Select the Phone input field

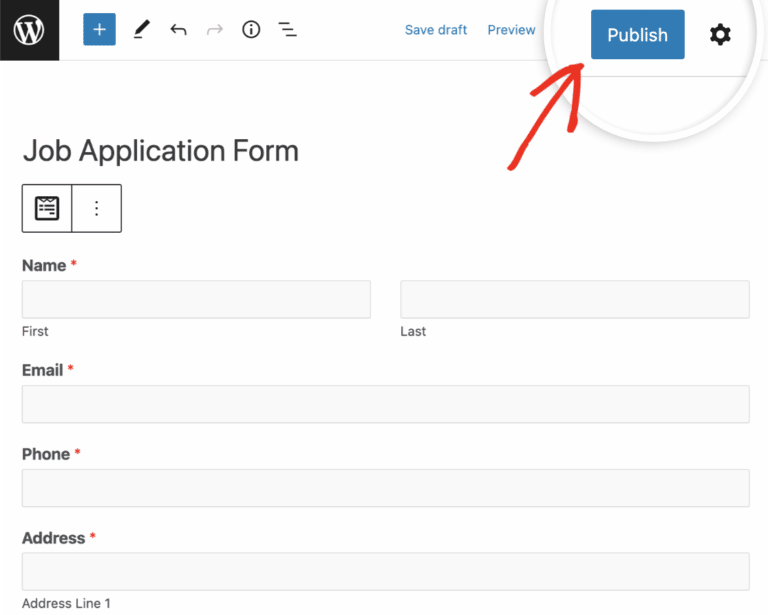tap(385, 488)
